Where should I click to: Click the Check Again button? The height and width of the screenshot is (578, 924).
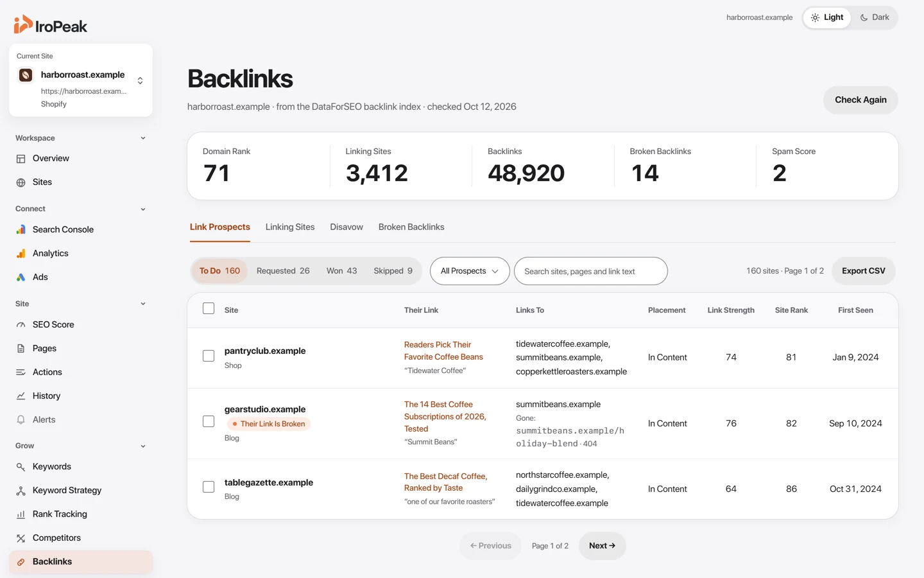860,100
